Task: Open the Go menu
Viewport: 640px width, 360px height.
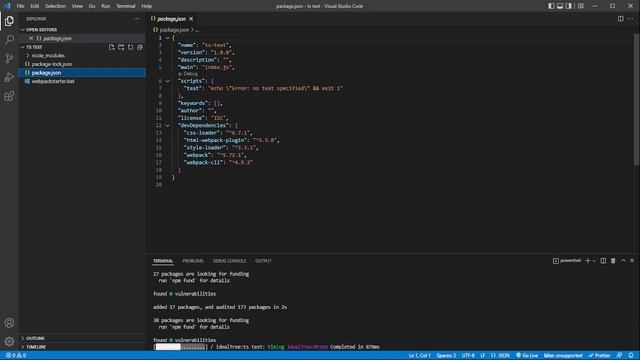Action: [x=92, y=6]
